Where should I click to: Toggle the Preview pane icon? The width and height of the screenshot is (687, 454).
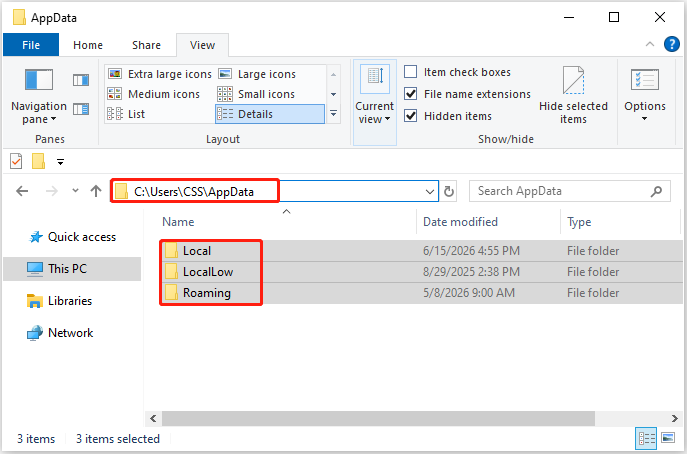pos(81,80)
